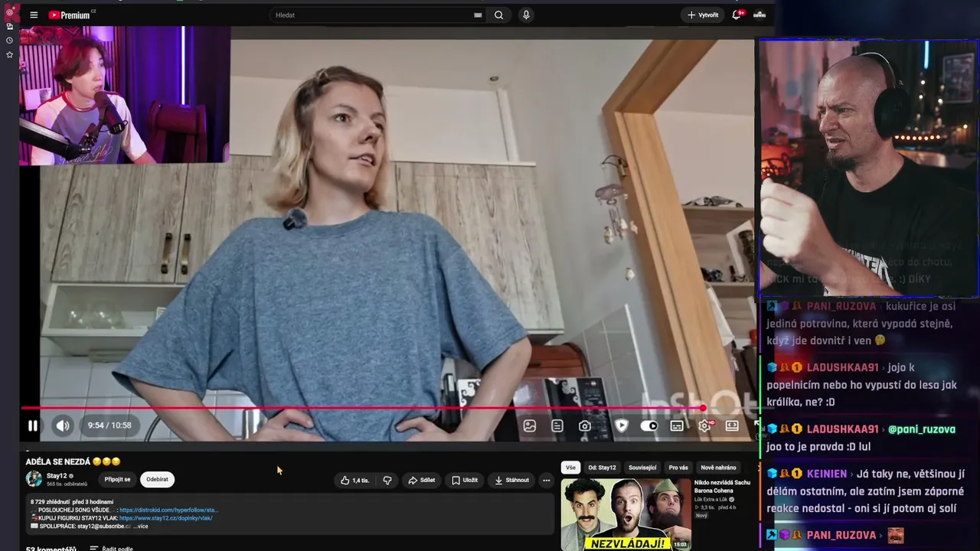980x551 pixels.
Task: Select the Související filter chip
Action: point(642,468)
